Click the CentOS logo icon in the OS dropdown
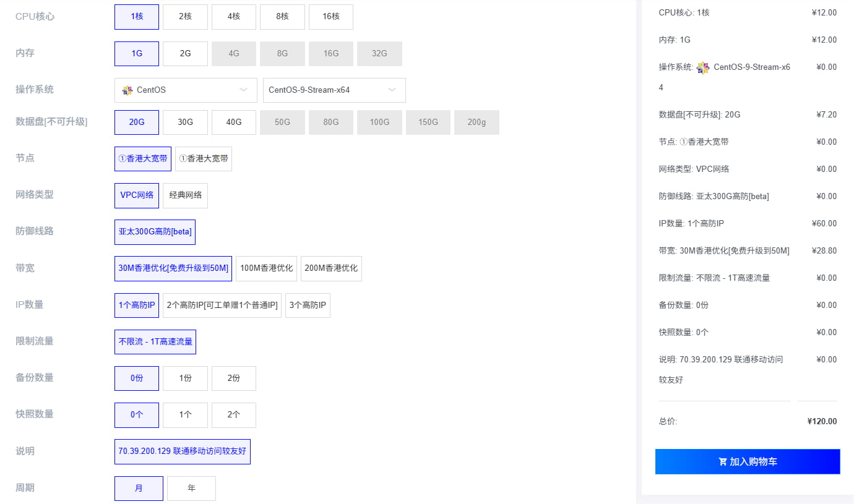This screenshot has width=854, height=504. point(127,90)
